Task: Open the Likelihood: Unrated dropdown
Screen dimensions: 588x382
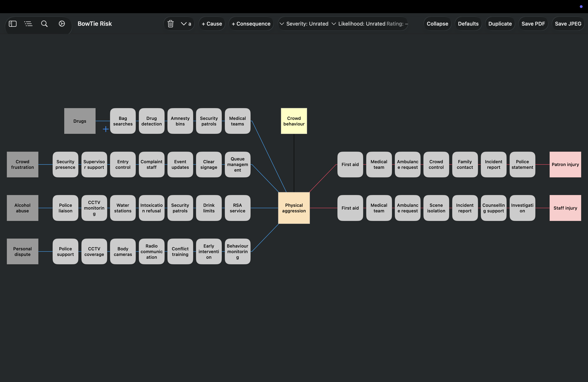Action: [x=358, y=24]
